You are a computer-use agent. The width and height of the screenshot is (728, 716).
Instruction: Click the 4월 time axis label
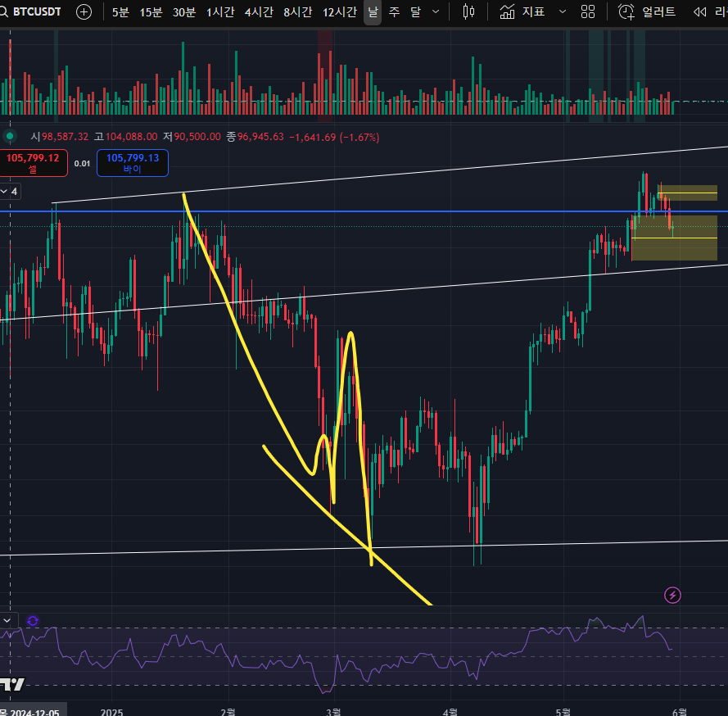click(x=450, y=712)
